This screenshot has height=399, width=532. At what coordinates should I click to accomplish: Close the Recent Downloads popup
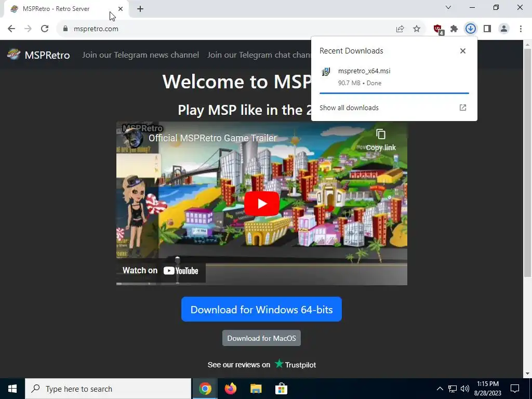click(x=463, y=51)
